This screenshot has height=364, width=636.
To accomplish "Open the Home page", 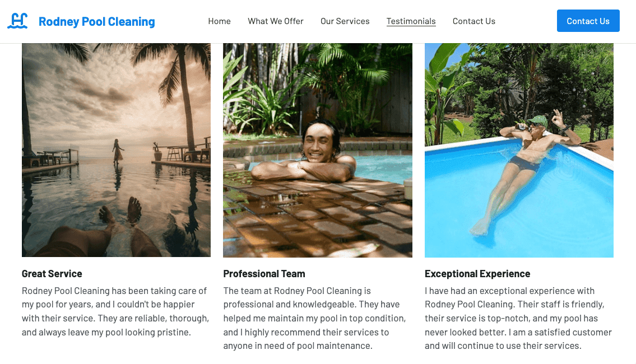I will coord(219,21).
